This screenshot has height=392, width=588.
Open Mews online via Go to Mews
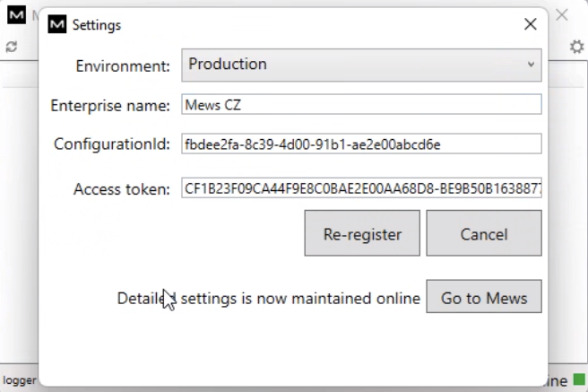[484, 298]
